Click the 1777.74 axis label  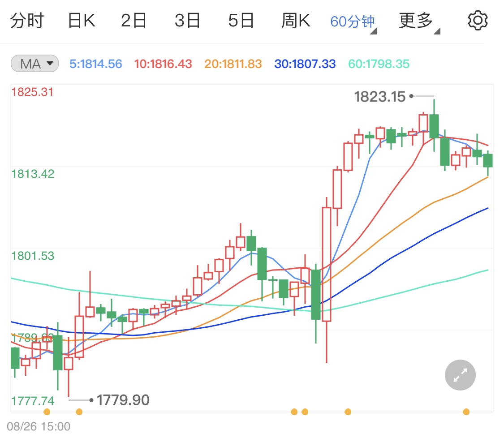(33, 401)
